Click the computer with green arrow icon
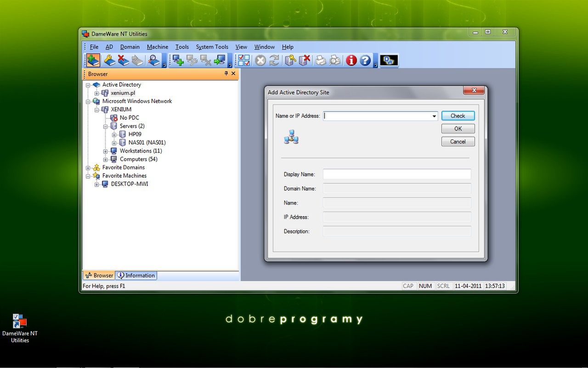 220,60
